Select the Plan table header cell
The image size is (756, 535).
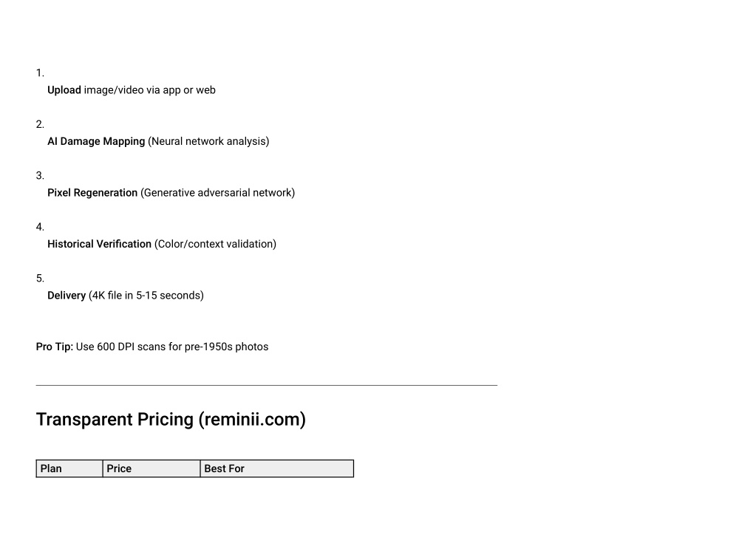tap(69, 468)
